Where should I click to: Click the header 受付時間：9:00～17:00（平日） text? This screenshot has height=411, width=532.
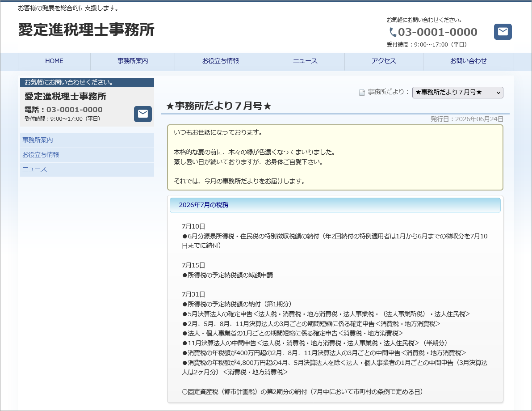point(427,44)
